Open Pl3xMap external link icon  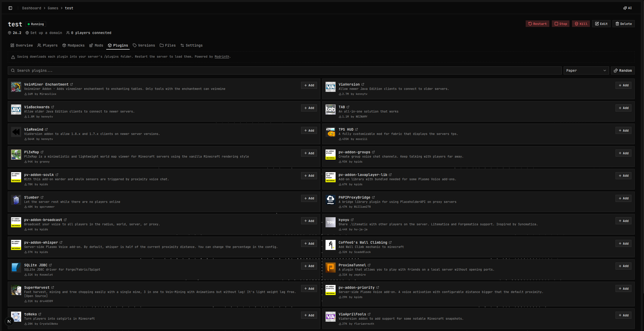42,152
